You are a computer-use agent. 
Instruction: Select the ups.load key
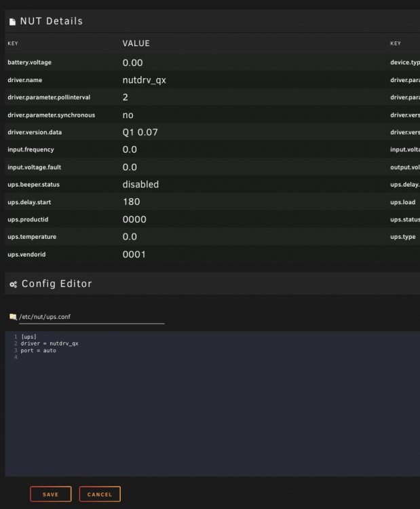pyautogui.click(x=403, y=202)
